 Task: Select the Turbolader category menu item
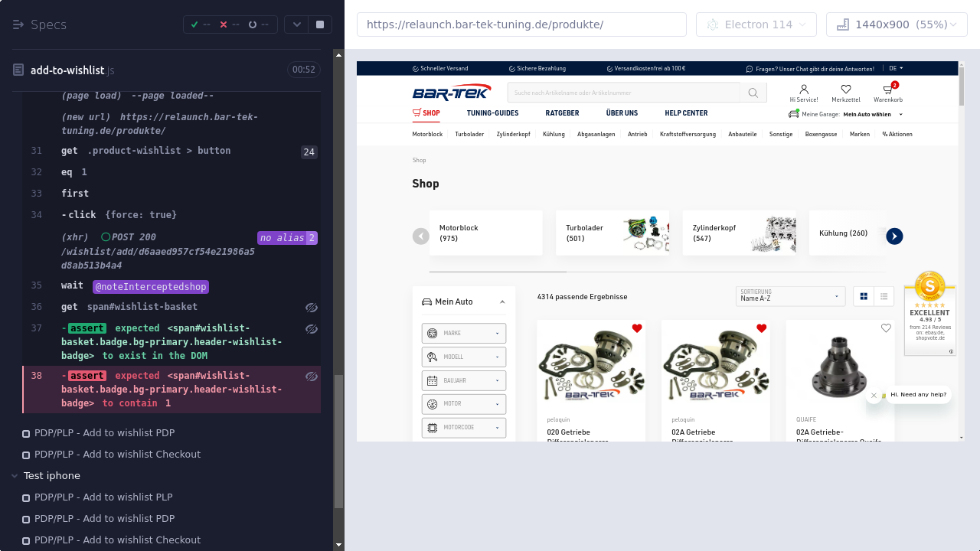click(x=469, y=135)
